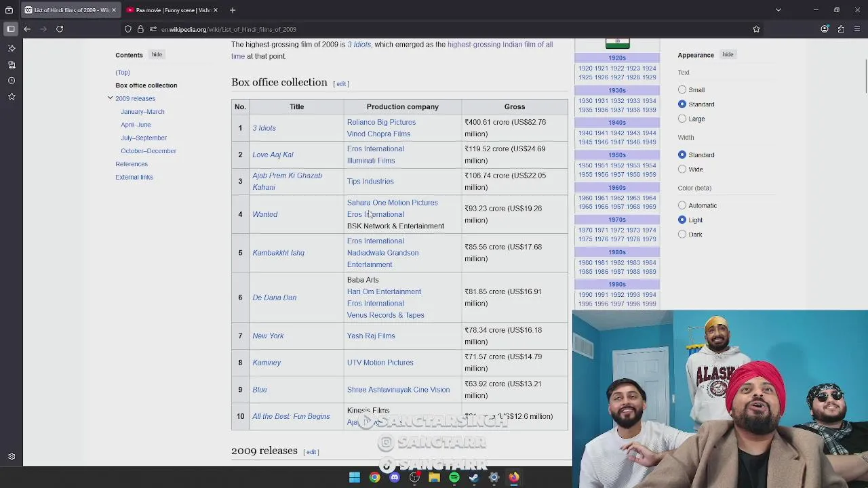868x488 pixels.
Task: Jump to January–March section
Action: pos(142,112)
